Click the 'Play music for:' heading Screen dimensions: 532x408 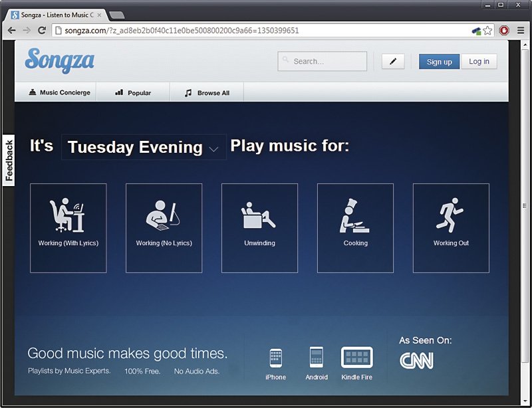tap(290, 146)
